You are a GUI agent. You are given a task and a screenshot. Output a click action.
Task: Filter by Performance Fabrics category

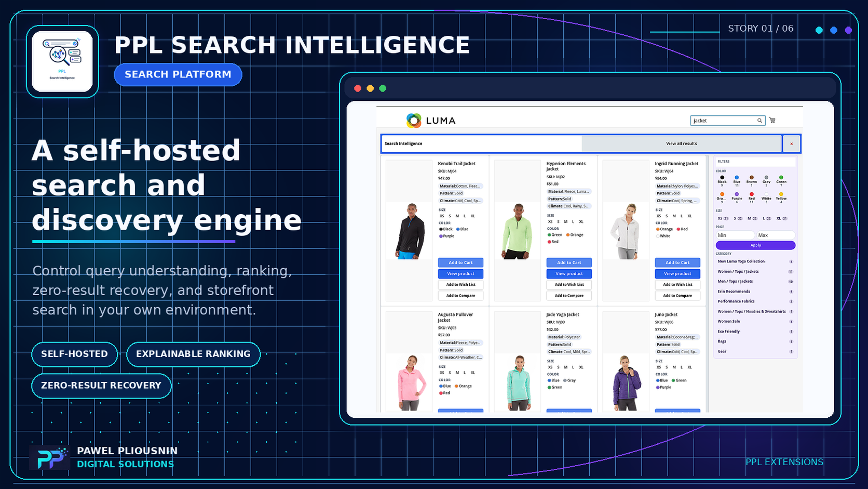(x=755, y=301)
